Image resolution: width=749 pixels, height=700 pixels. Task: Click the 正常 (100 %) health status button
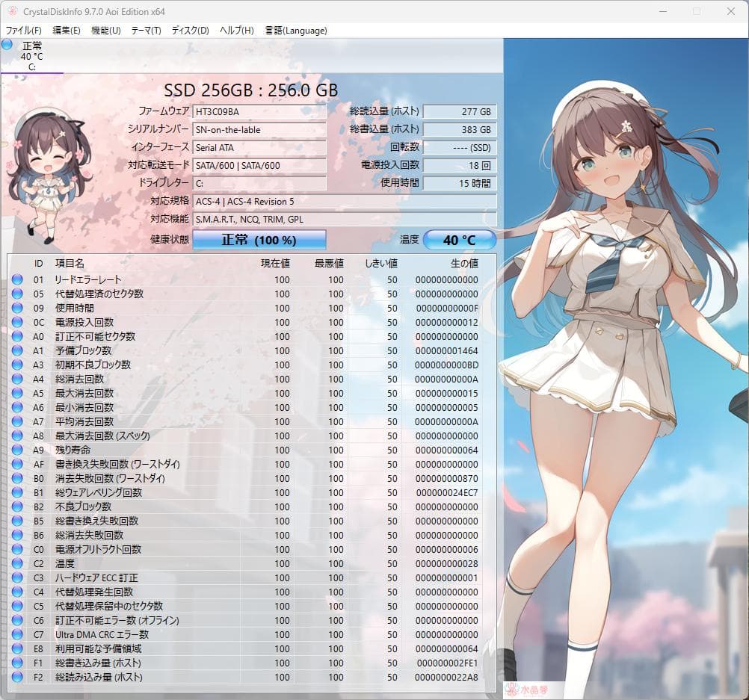pyautogui.click(x=259, y=239)
